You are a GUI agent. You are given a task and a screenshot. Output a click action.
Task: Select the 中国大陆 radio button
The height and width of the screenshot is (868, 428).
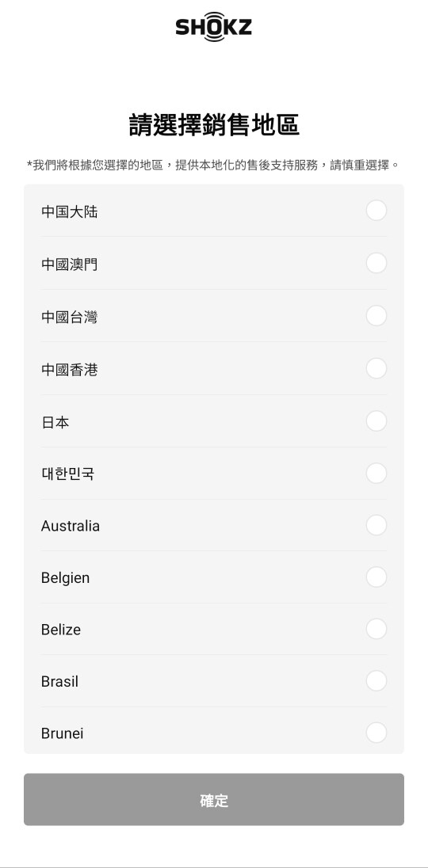(376, 211)
